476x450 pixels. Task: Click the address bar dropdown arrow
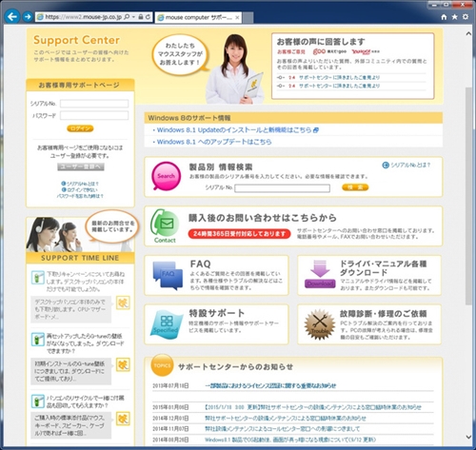[133, 17]
